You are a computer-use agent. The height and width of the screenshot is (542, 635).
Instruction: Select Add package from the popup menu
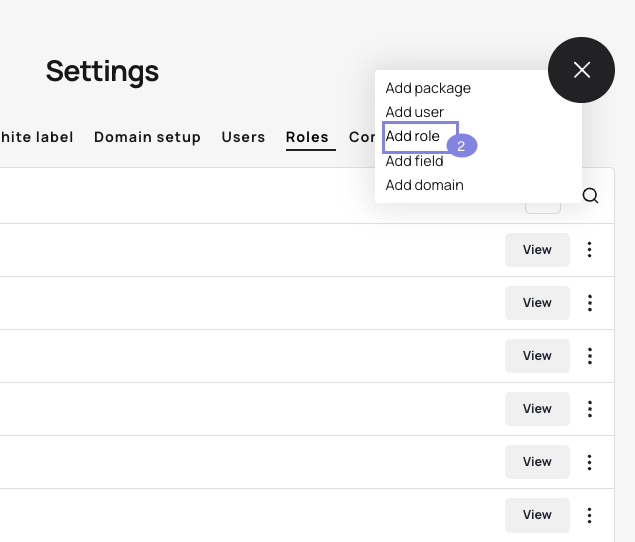[x=428, y=88]
